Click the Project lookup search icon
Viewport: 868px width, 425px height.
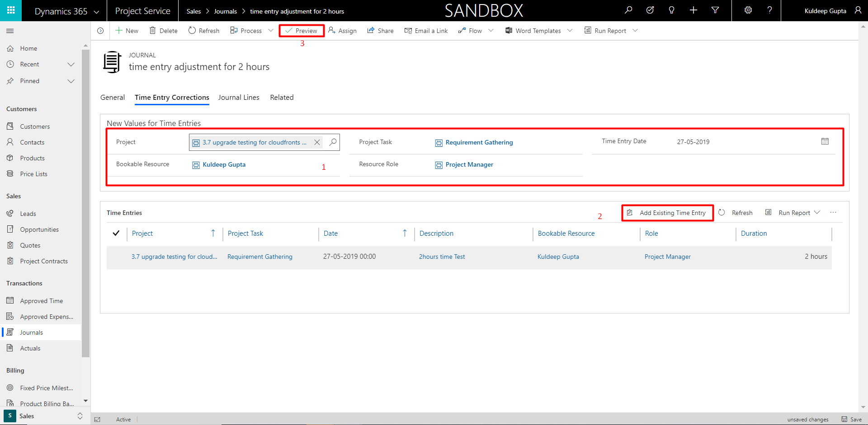point(333,142)
